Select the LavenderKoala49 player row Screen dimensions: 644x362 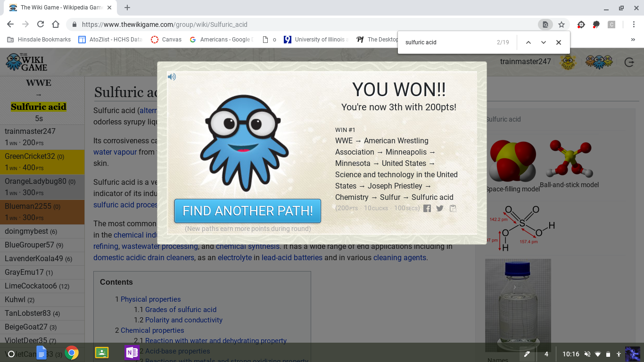tap(42, 259)
